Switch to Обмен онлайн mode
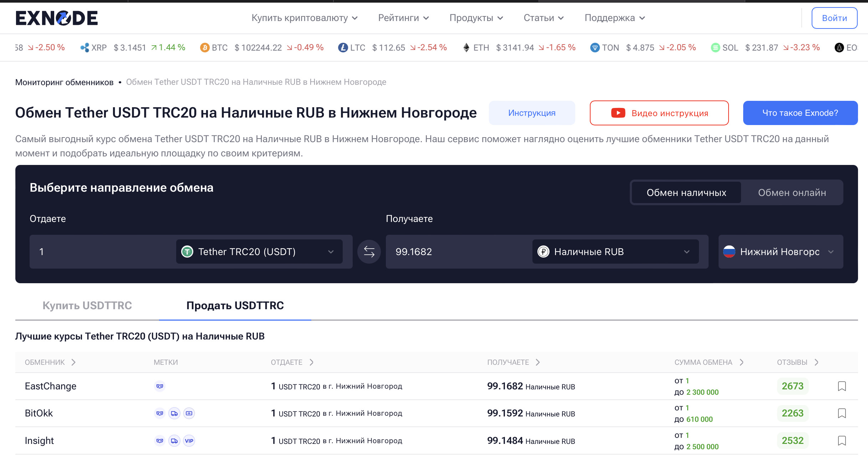The image size is (868, 456). (792, 193)
